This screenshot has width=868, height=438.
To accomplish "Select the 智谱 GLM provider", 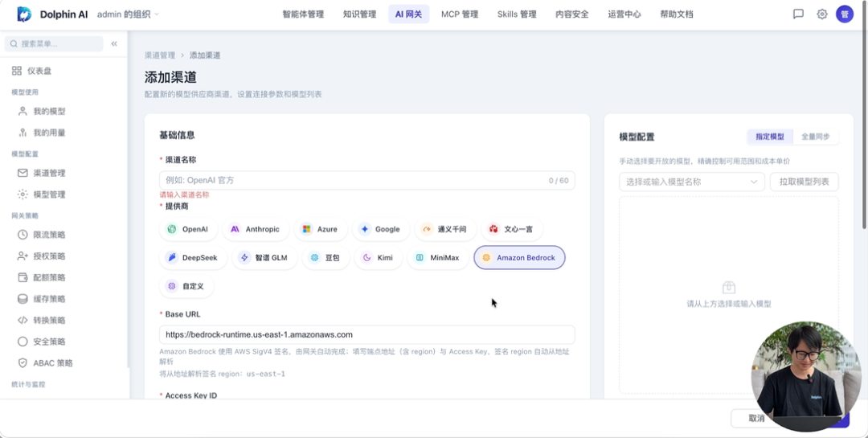I will pos(264,258).
